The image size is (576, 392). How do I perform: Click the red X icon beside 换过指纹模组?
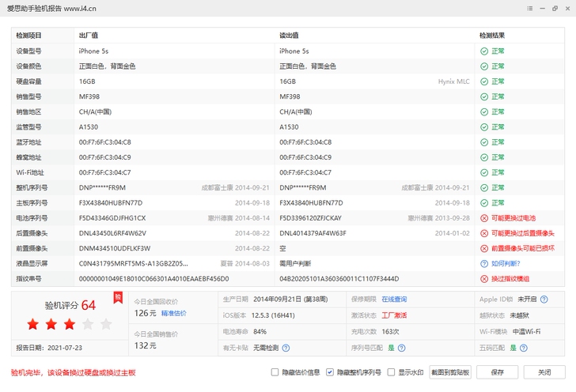click(x=484, y=279)
